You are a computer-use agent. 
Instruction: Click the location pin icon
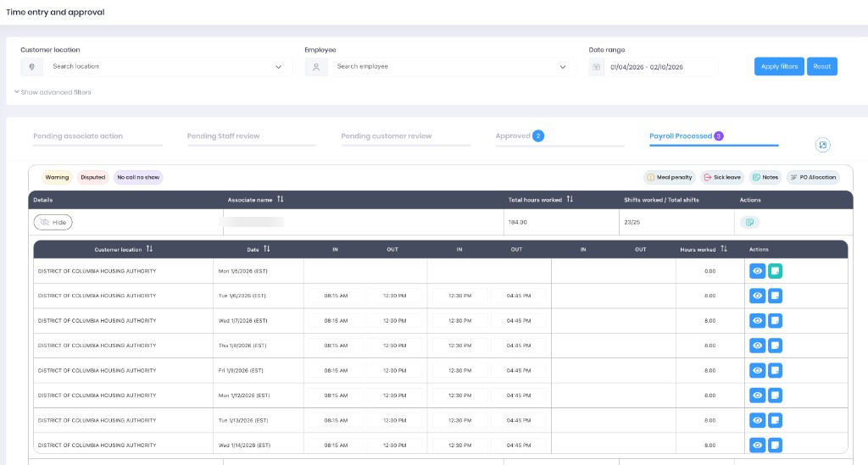click(31, 67)
